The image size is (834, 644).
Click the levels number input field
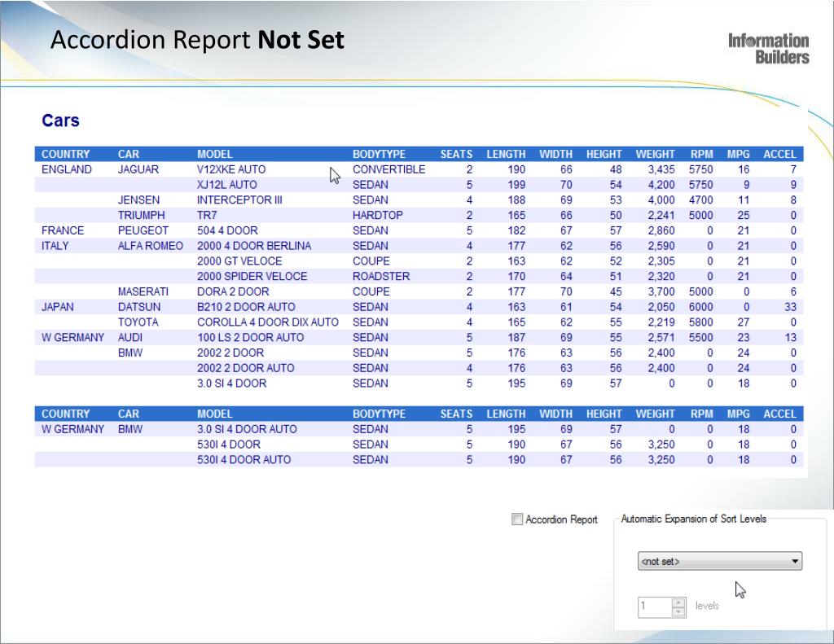point(655,607)
